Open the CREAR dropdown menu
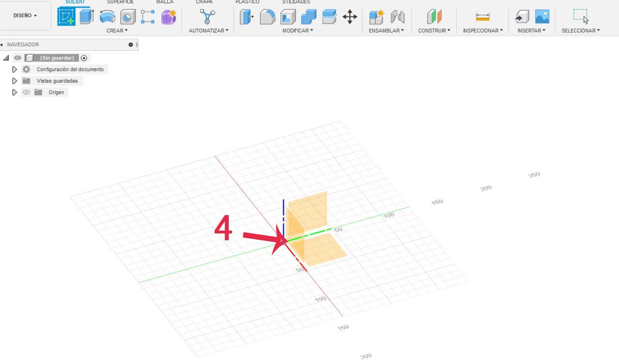 [117, 30]
